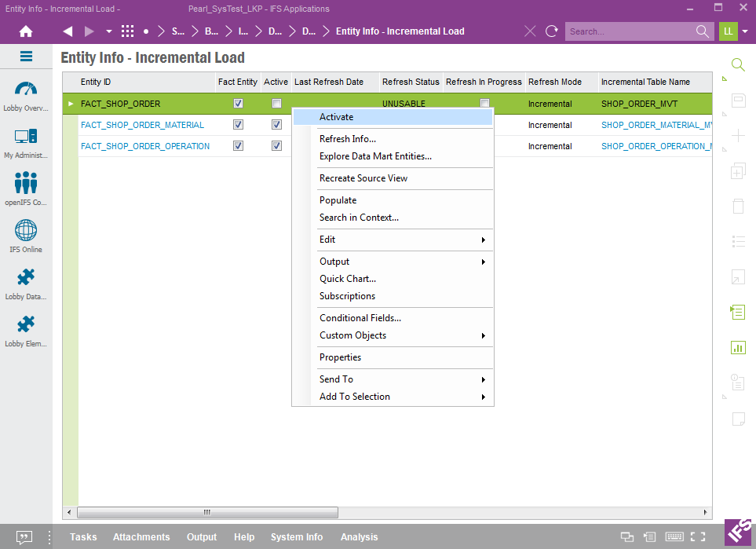Open the LL user dropdown arrow
Image resolution: width=756 pixels, height=549 pixels.
pos(745,31)
